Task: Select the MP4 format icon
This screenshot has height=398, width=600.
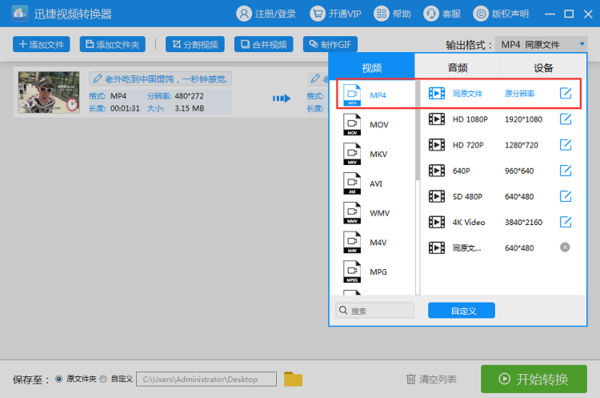Action: click(352, 95)
